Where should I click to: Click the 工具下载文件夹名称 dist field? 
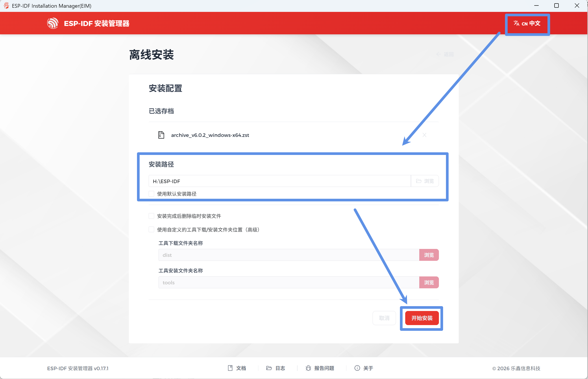289,255
